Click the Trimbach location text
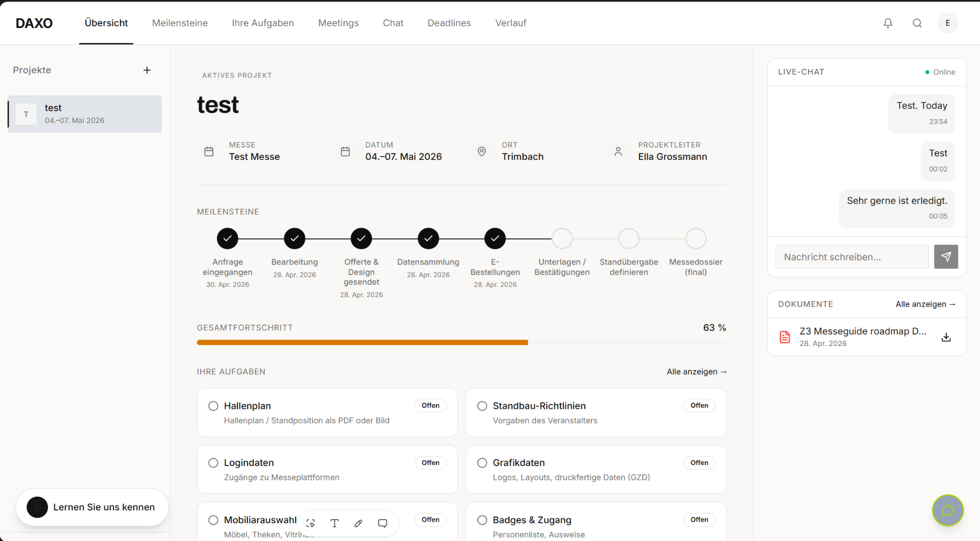 coord(523,157)
